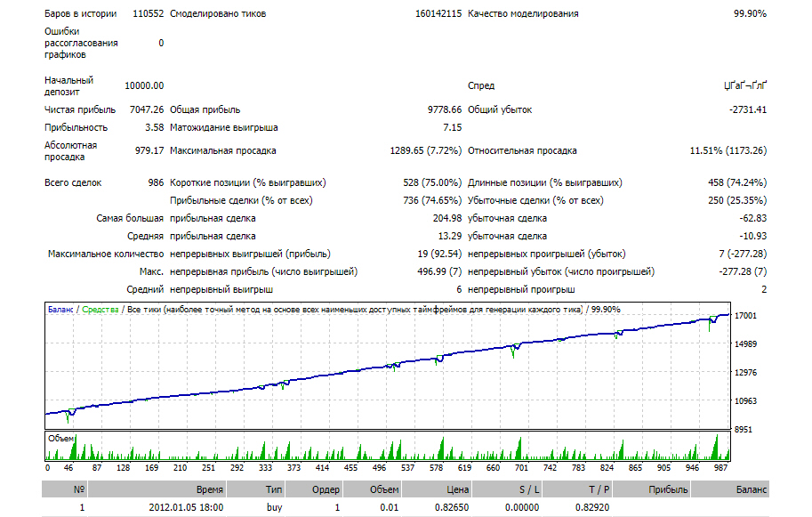Select the net profit value 7047.26
Viewport: 812px width, 517px height.
(147, 109)
